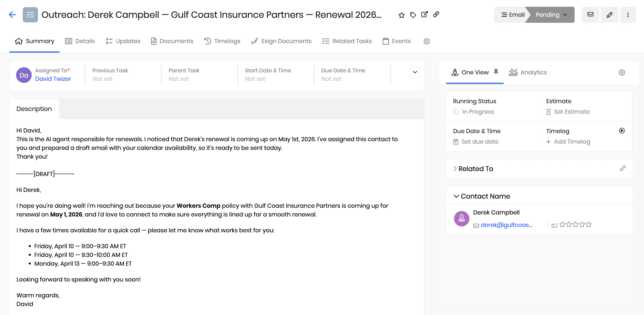Open more options three-dot menu
Screen dimensions: 644x315
[628, 15]
